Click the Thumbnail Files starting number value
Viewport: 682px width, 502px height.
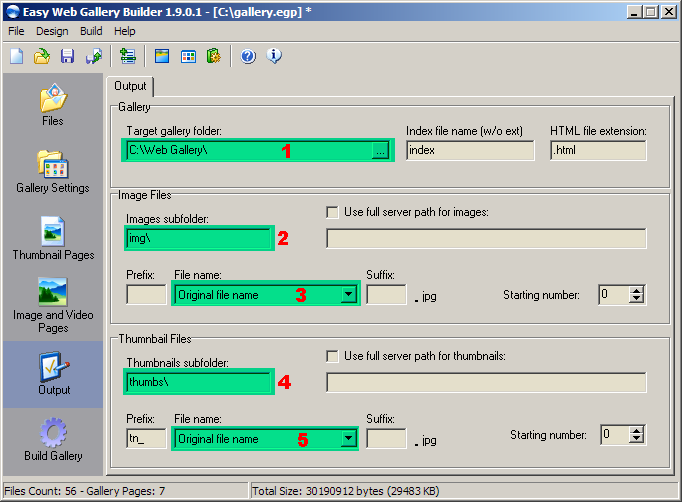tap(615, 435)
